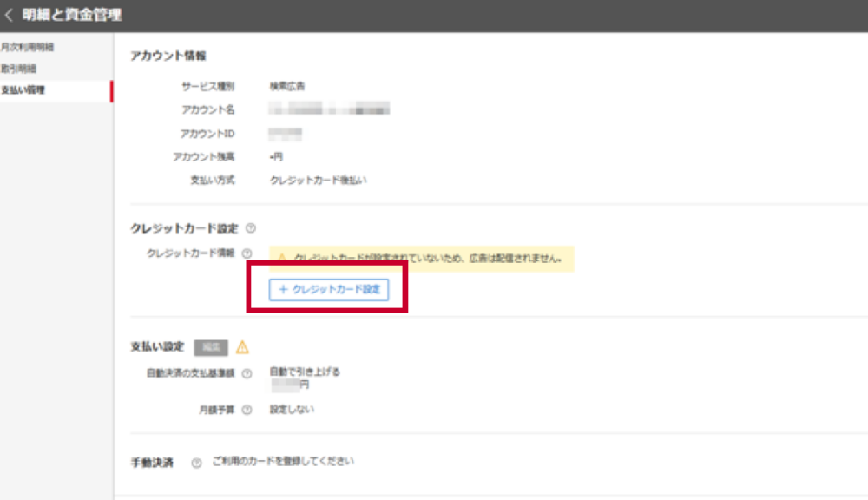Click help icon beside クレジットカード情報 label

(247, 253)
